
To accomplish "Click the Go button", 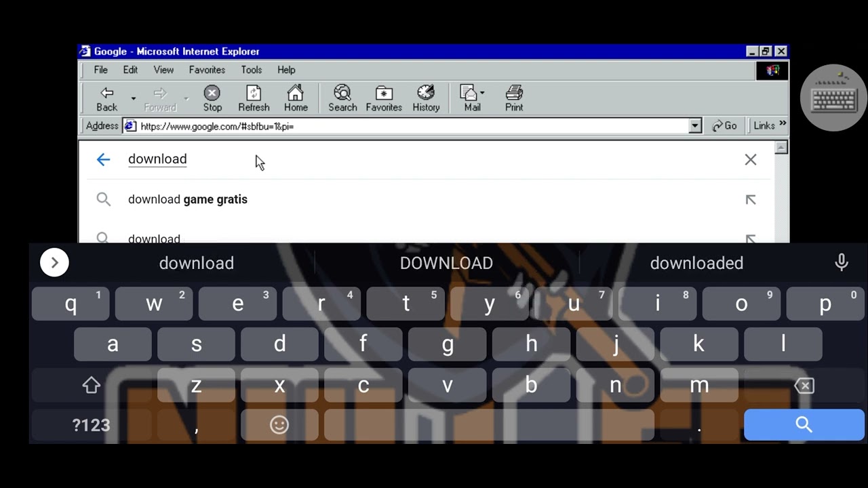I will [x=724, y=126].
